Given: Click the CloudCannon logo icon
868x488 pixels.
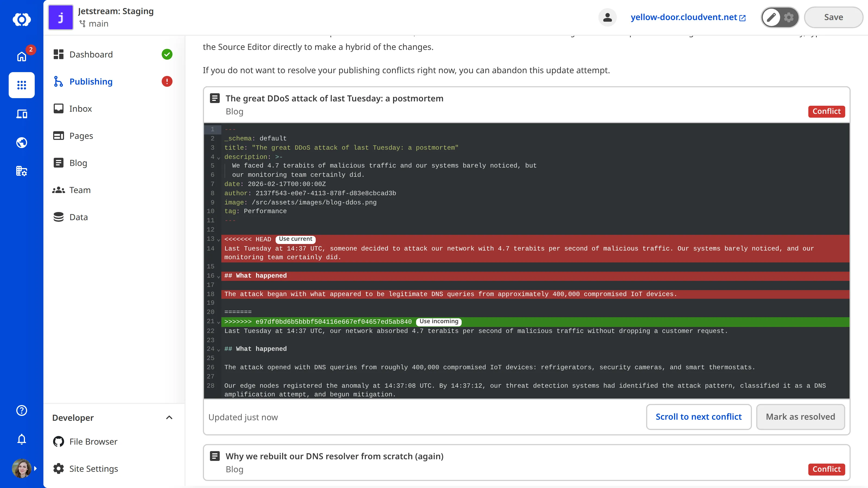Looking at the screenshot, I should [x=22, y=19].
